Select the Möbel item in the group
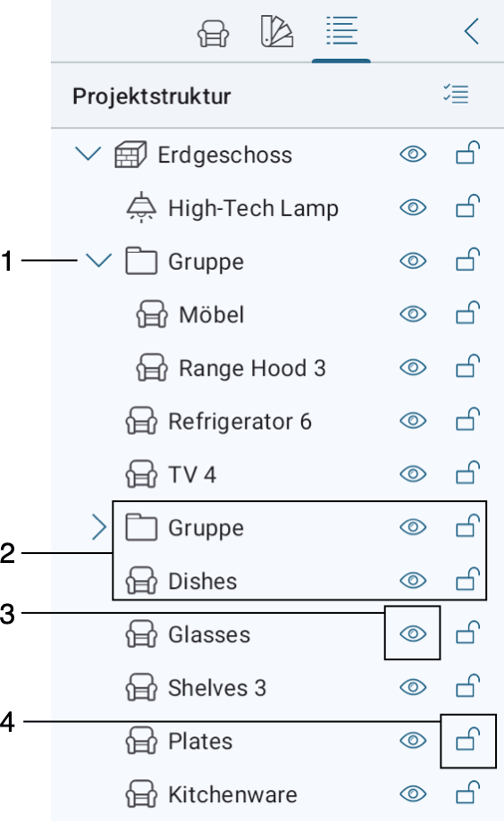 point(212,315)
